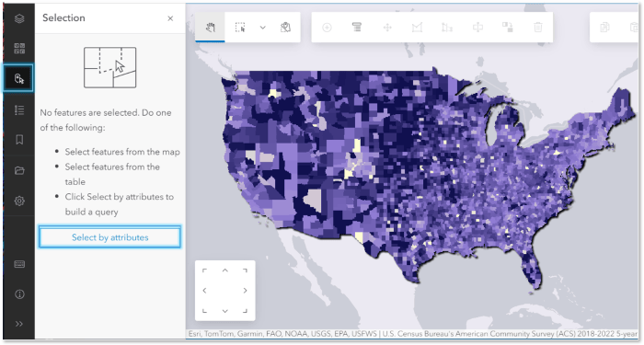The height and width of the screenshot is (345, 644).
Task: Close the Selection panel
Action: click(170, 18)
